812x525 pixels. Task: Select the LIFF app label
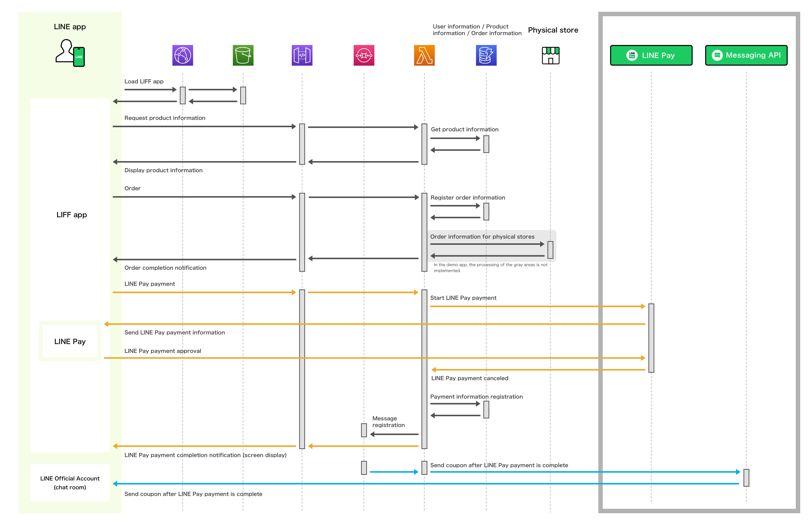pyautogui.click(x=71, y=215)
